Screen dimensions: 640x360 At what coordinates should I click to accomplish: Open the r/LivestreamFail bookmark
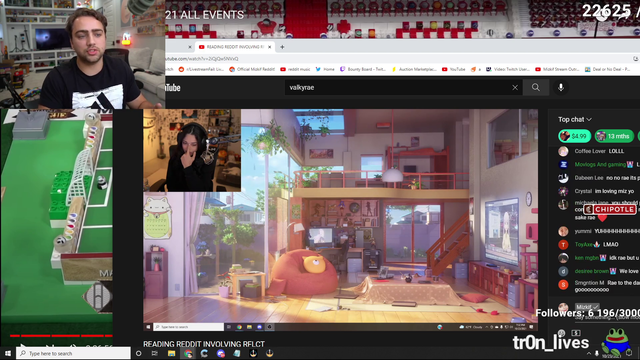202,69
